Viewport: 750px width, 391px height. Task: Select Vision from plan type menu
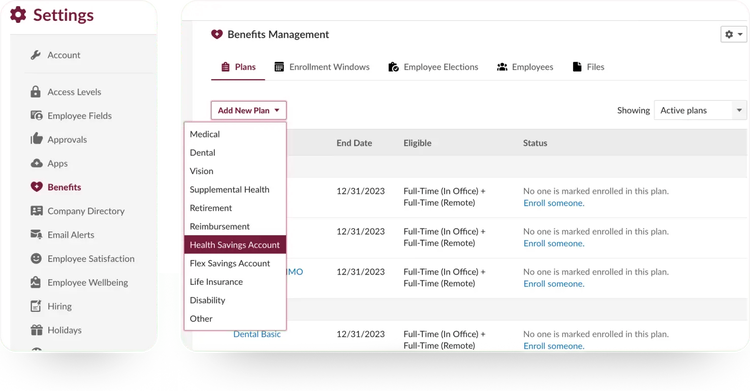[x=235, y=171]
